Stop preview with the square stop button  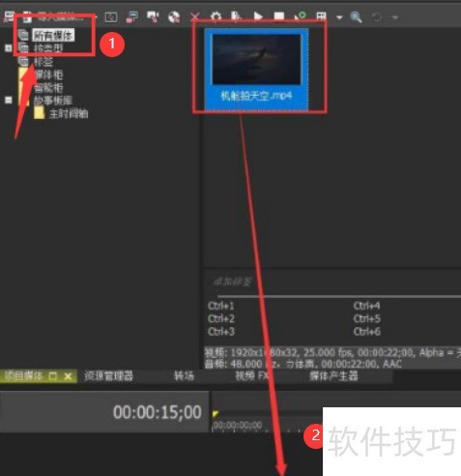coord(279,16)
